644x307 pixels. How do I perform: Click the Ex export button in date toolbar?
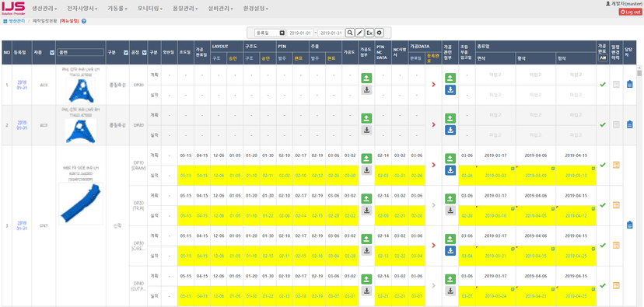369,33
